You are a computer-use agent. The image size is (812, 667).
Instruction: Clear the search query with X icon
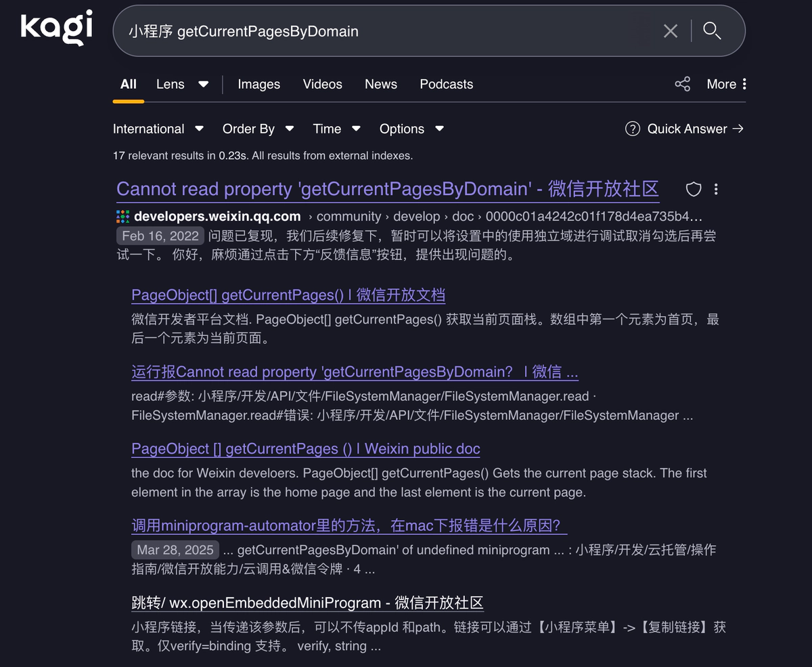[x=670, y=30]
